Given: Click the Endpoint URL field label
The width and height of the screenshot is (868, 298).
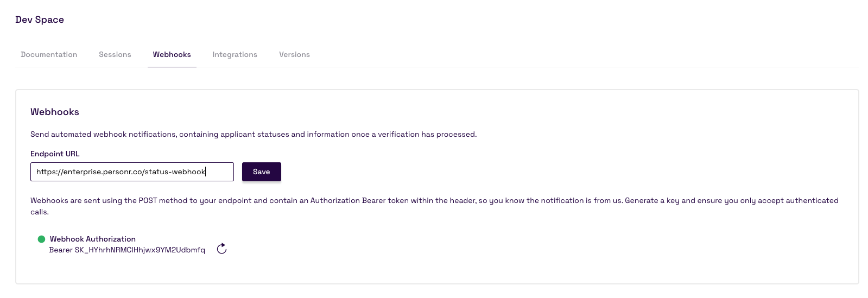Looking at the screenshot, I should (x=55, y=154).
